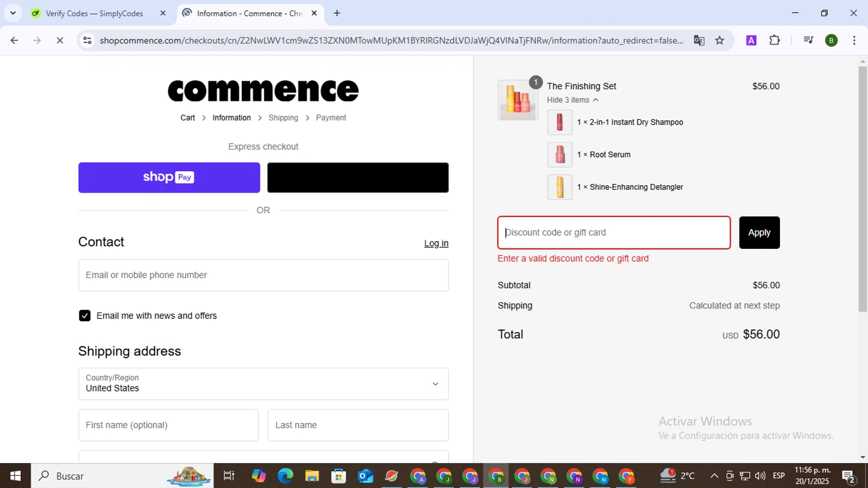Apply the discount code
868x488 pixels.
point(759,233)
